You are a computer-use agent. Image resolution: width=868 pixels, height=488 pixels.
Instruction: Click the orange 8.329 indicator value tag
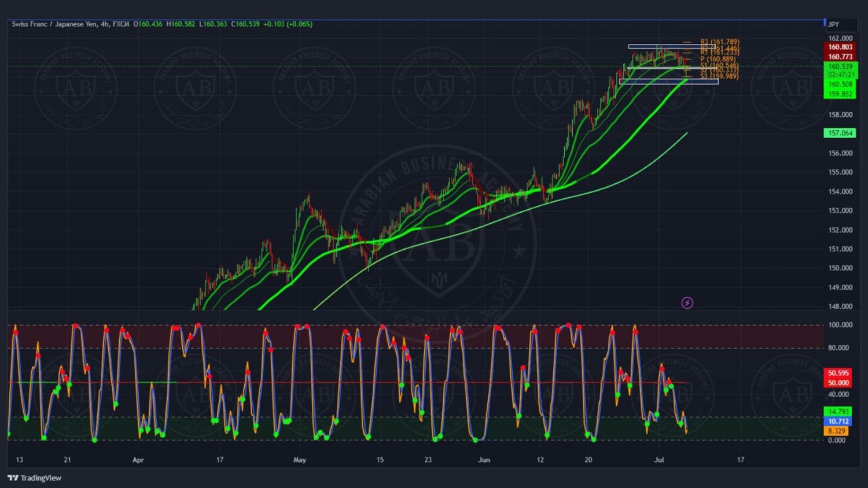pos(837,431)
